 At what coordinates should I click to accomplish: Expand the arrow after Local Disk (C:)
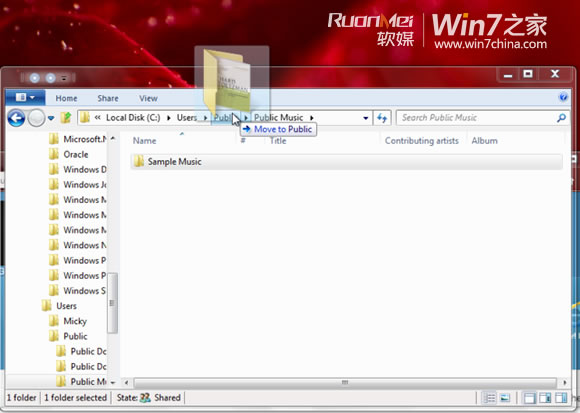coord(169,118)
